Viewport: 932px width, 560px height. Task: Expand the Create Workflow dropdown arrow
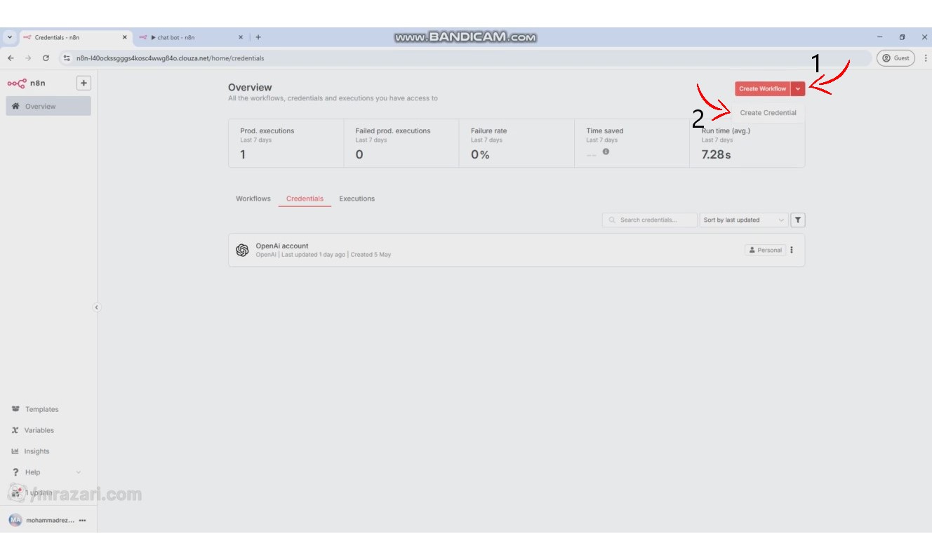798,88
